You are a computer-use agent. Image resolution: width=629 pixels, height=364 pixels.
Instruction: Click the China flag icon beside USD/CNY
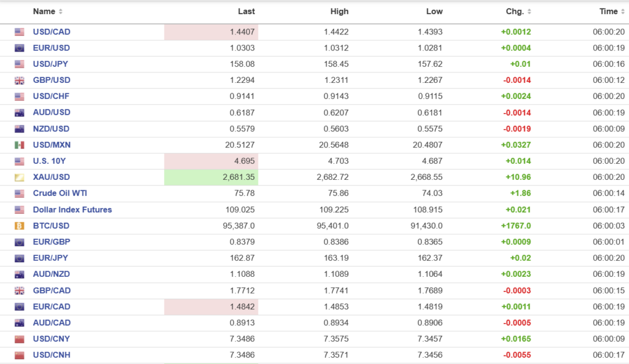pos(20,339)
